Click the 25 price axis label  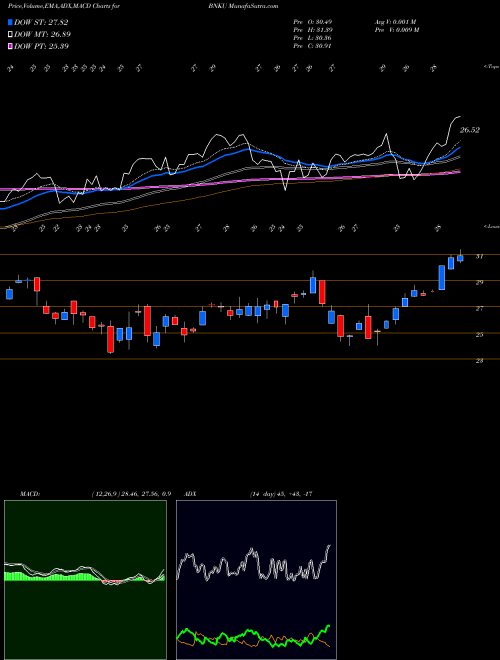click(x=479, y=334)
